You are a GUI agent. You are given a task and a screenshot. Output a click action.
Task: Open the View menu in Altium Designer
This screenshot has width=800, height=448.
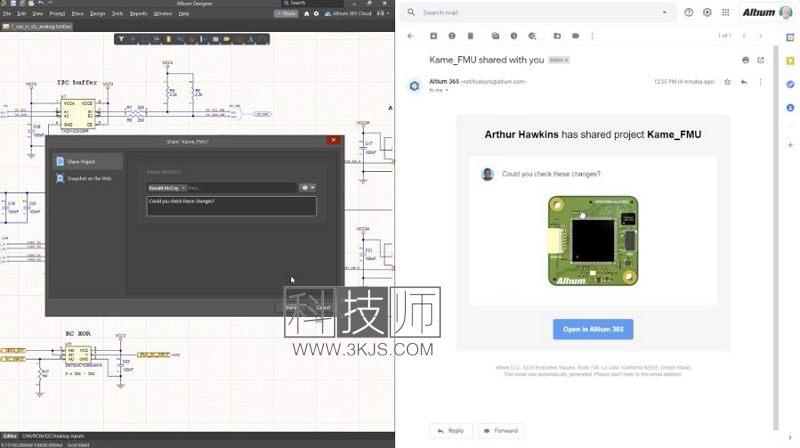(x=38, y=14)
